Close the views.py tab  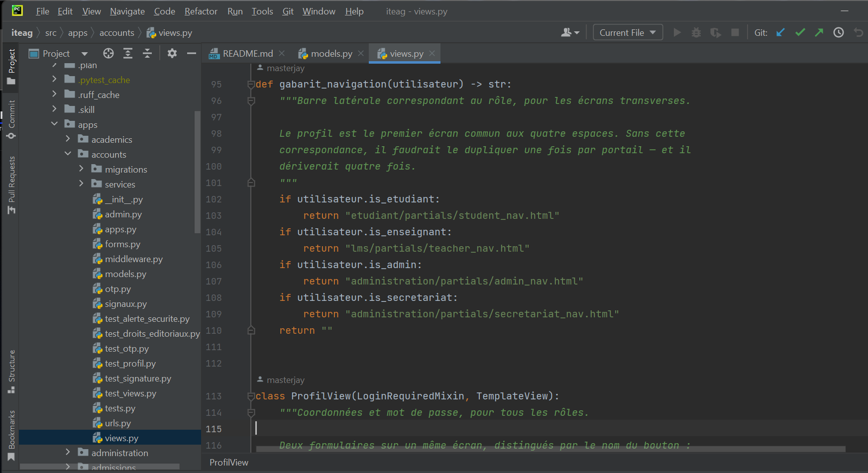(432, 53)
